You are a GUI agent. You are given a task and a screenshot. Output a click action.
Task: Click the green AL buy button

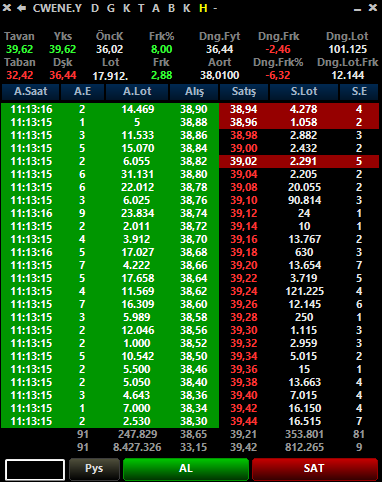coord(186,469)
